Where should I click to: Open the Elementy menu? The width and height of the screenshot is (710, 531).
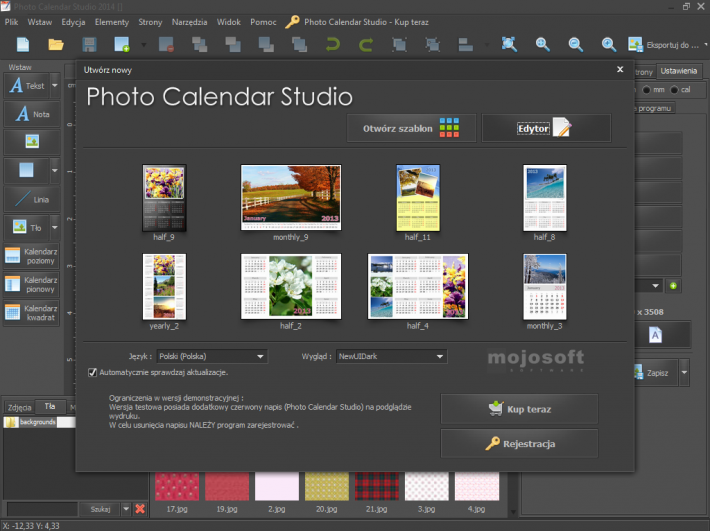pos(111,22)
